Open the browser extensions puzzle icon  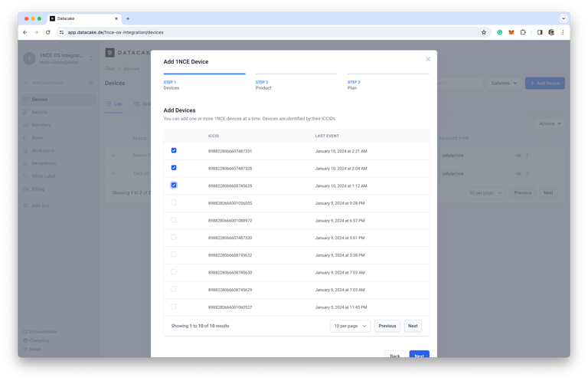point(523,32)
